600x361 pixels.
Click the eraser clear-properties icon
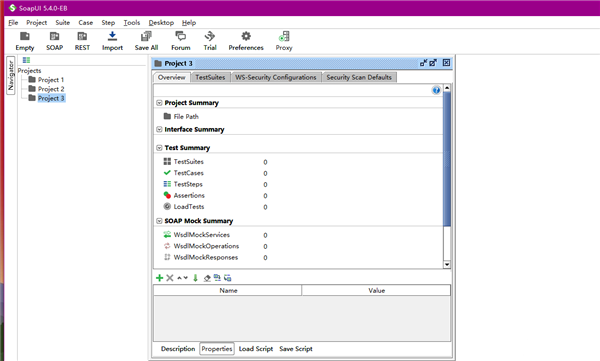[x=207, y=278]
